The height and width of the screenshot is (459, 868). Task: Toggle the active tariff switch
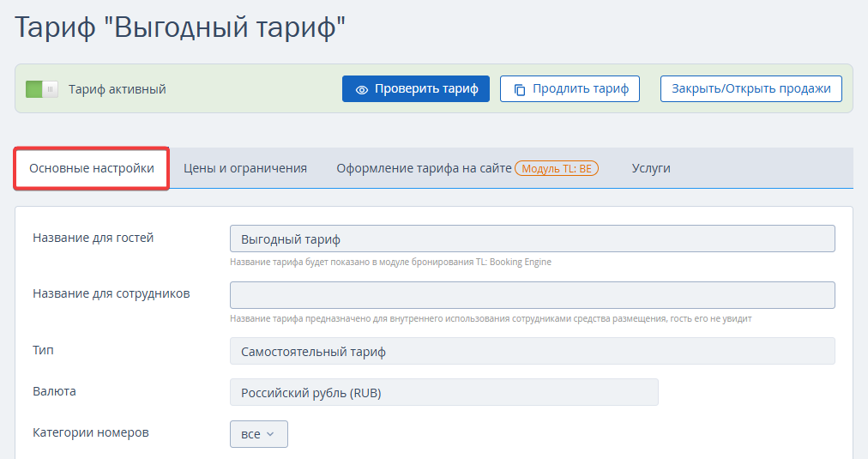(x=41, y=89)
